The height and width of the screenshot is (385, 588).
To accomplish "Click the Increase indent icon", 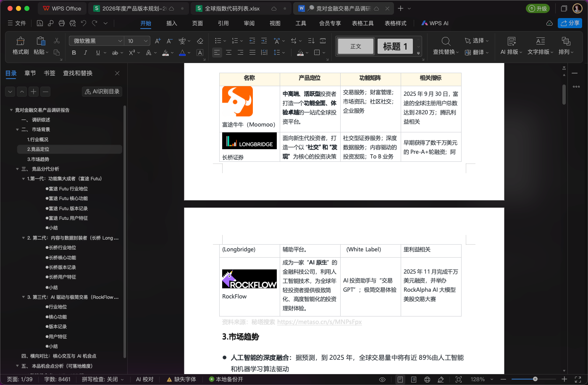I will (x=264, y=41).
